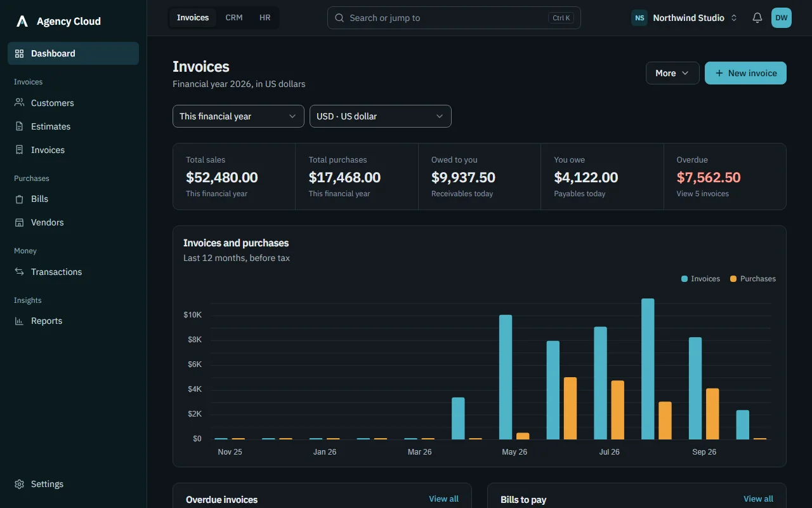Open View 5 invoices under Overdue
Viewport: 812px width, 508px height.
[x=703, y=194]
